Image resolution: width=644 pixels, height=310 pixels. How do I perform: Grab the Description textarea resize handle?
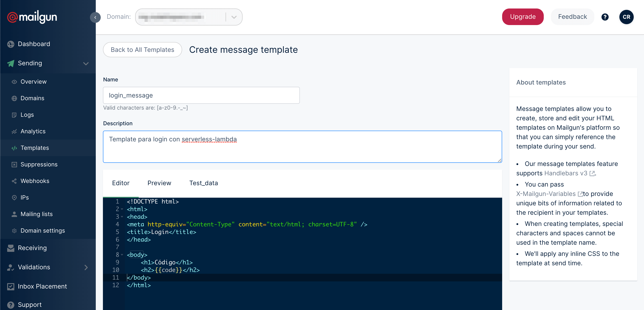pyautogui.click(x=499, y=160)
